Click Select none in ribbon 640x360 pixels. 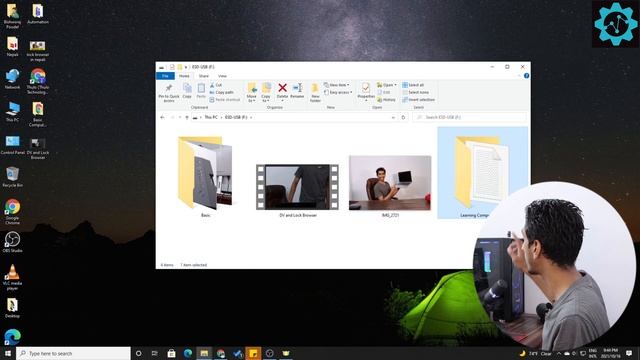(x=416, y=92)
